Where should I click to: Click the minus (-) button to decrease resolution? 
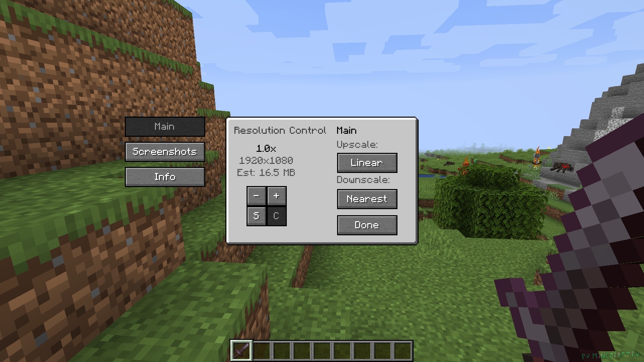click(256, 196)
